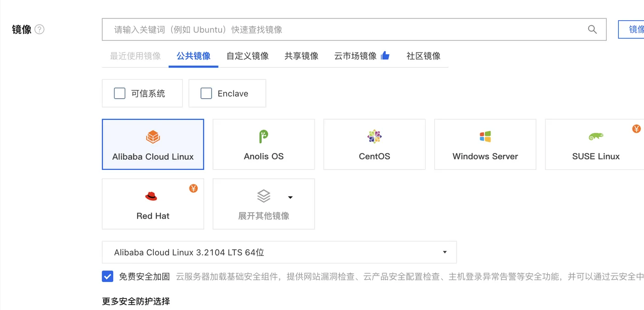Image resolution: width=644 pixels, height=310 pixels.
Task: Select the CentOS image
Action: [x=374, y=144]
